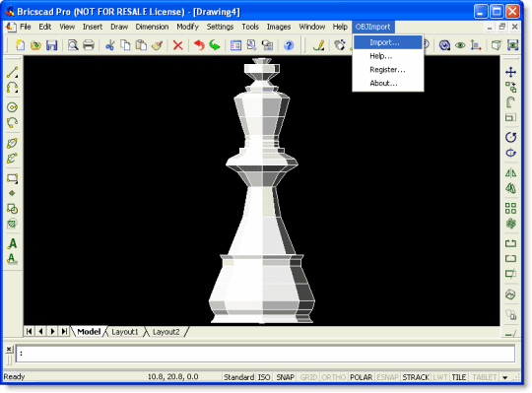Select the green Text A tool
532x393 pixels.
click(12, 243)
